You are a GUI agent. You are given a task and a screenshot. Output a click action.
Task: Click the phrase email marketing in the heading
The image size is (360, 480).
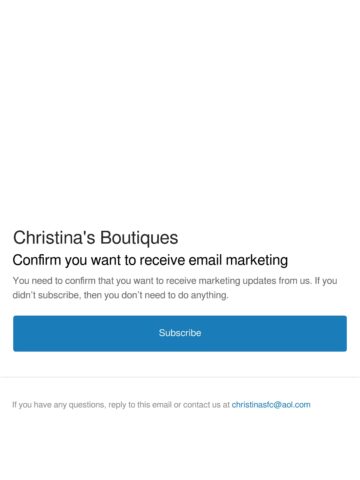[x=238, y=260]
